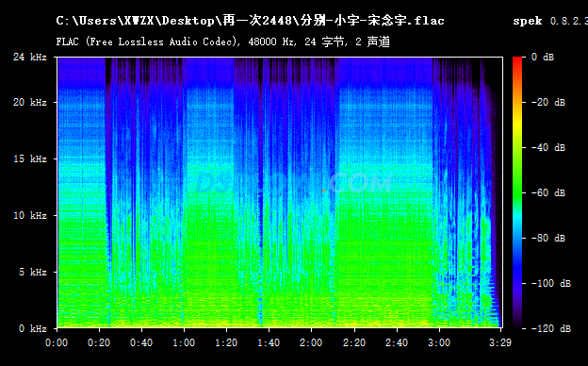Click the green middle of the dB color scale

[x=517, y=193]
